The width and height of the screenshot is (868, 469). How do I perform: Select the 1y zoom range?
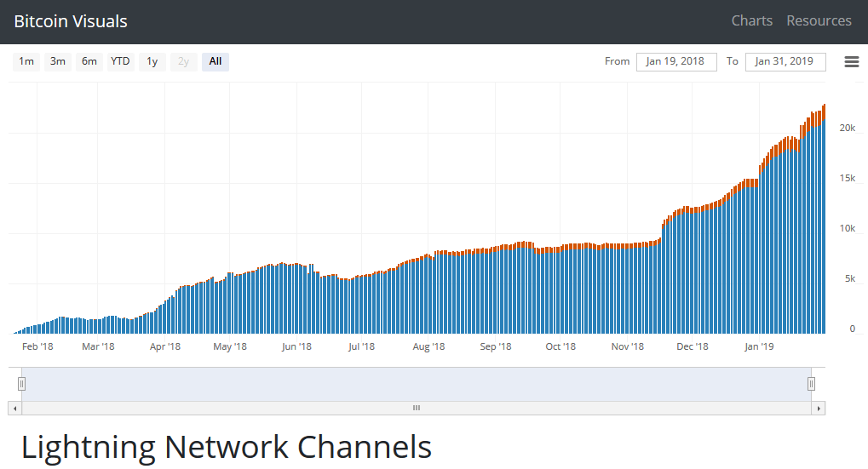point(152,61)
